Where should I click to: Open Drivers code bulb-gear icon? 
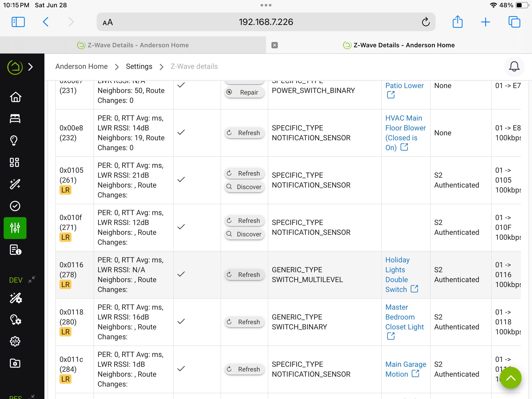[x=16, y=320]
